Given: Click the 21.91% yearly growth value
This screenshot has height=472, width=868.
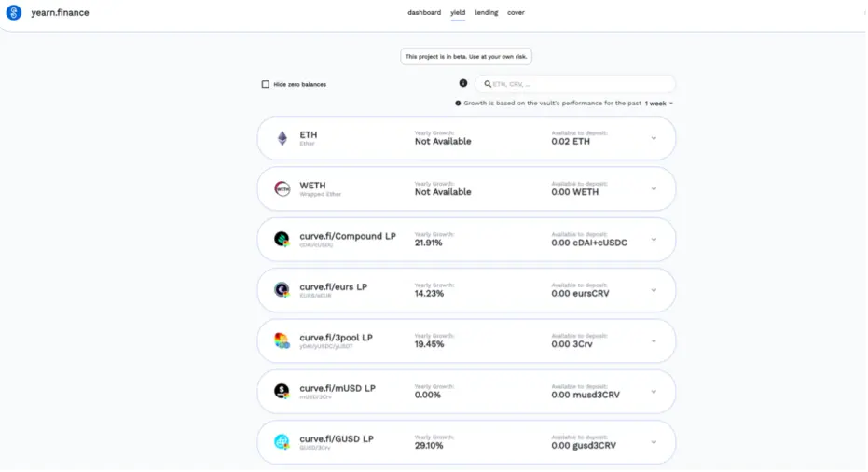Looking at the screenshot, I should coord(429,243).
